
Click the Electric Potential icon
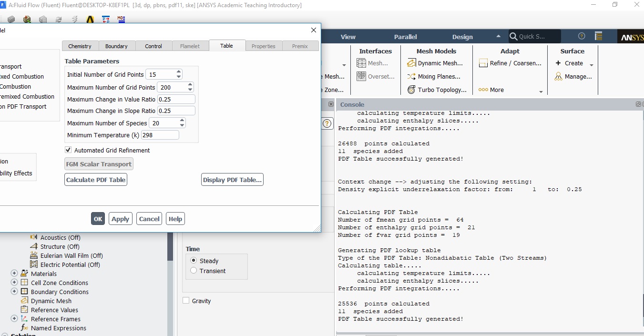(x=34, y=265)
